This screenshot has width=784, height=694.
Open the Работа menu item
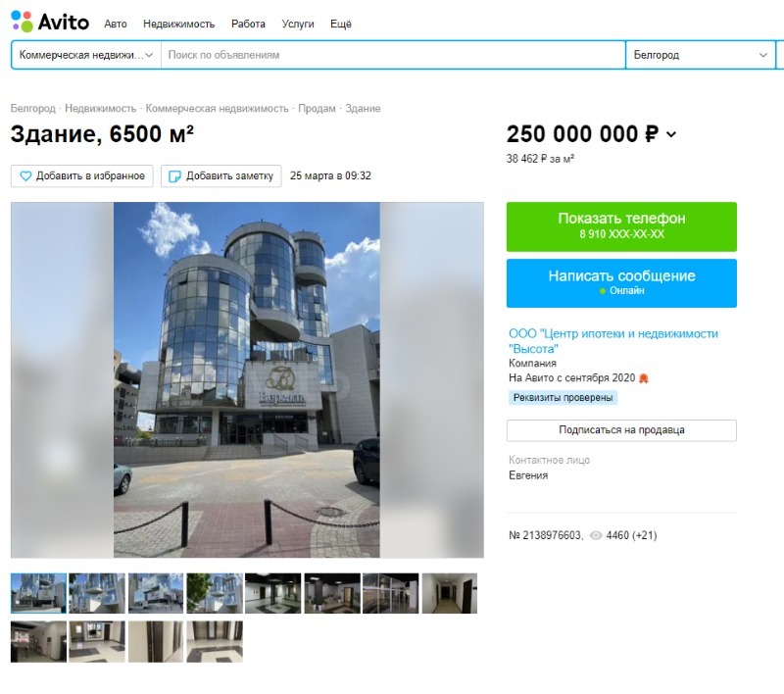[x=248, y=24]
